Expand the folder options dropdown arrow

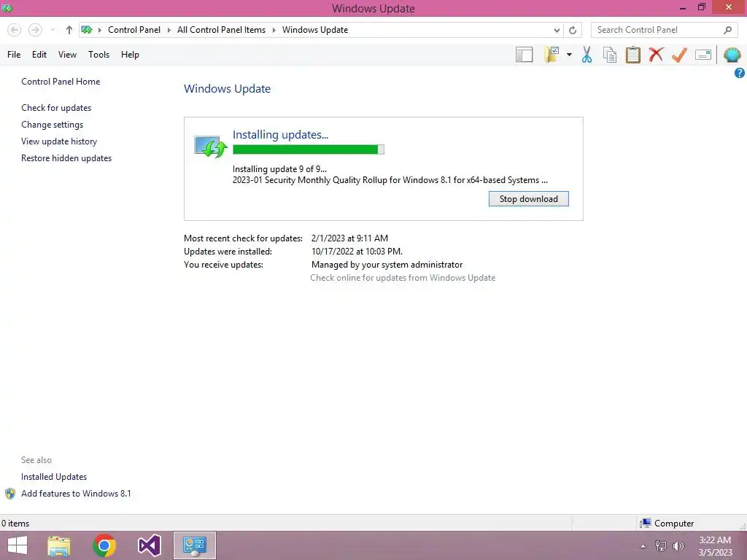tap(569, 55)
